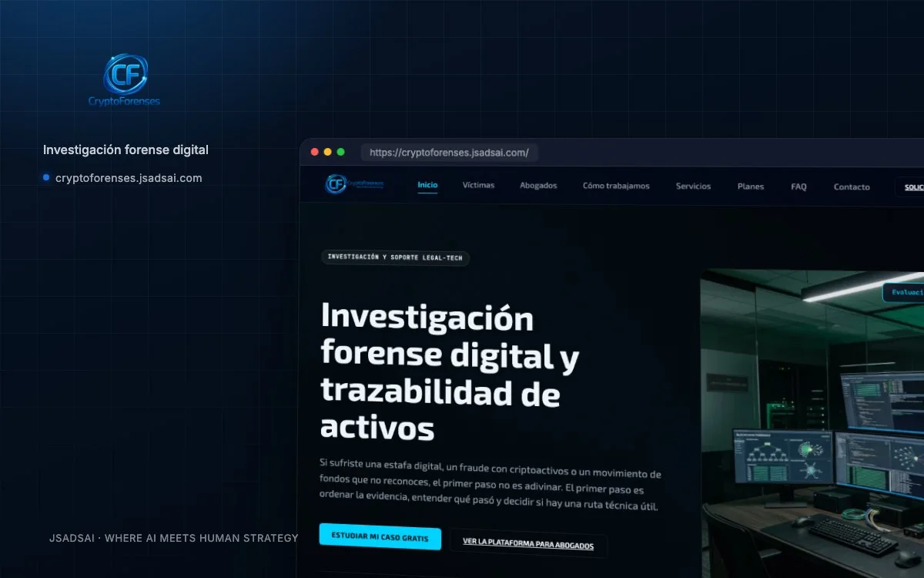Open the Inicio nav tab
This screenshot has height=578, width=924.
point(427,185)
